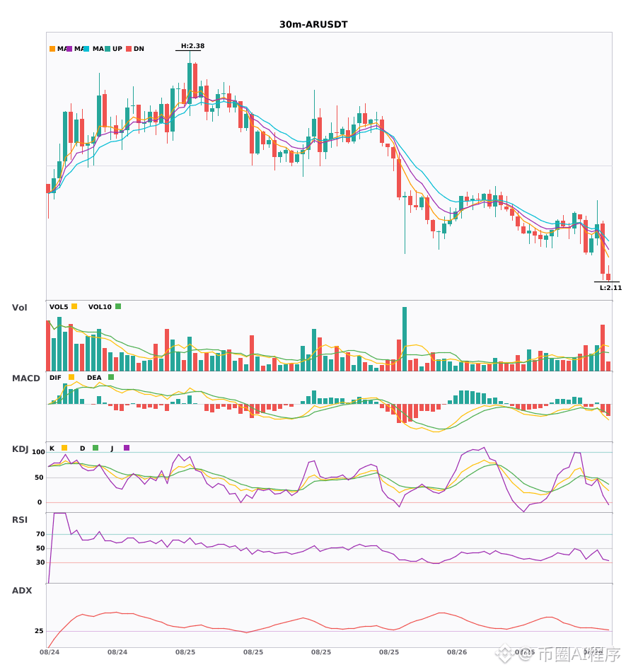Click the H:2.38 high price label
626x672 pixels.
coord(192,46)
